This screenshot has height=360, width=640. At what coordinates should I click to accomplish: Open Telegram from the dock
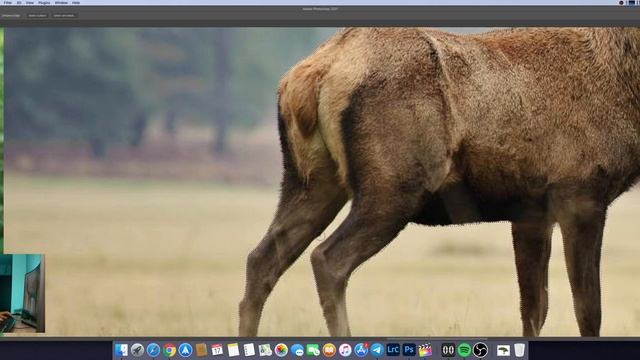[x=377, y=350]
